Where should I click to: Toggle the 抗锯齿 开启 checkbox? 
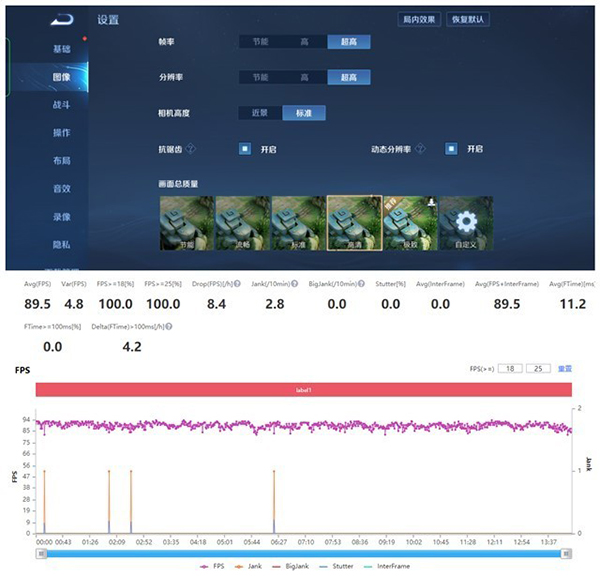pos(244,149)
